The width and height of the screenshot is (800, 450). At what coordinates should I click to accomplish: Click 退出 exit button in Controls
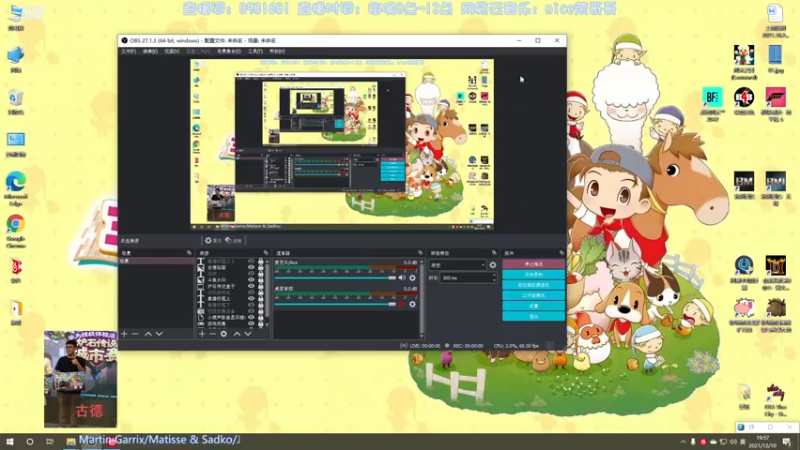coord(534,316)
